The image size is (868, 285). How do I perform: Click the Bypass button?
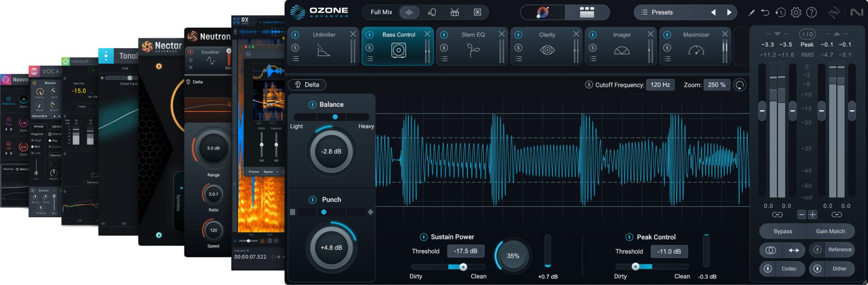pyautogui.click(x=783, y=231)
